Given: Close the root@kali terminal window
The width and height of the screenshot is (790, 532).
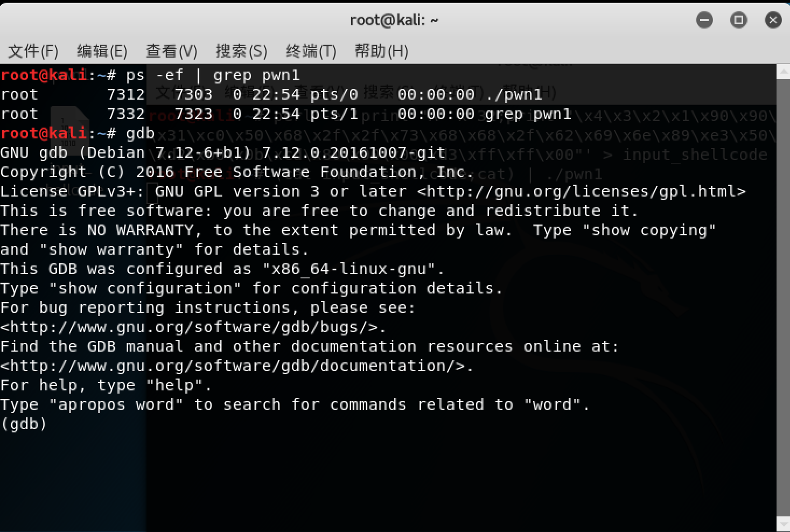Looking at the screenshot, I should (x=773, y=20).
